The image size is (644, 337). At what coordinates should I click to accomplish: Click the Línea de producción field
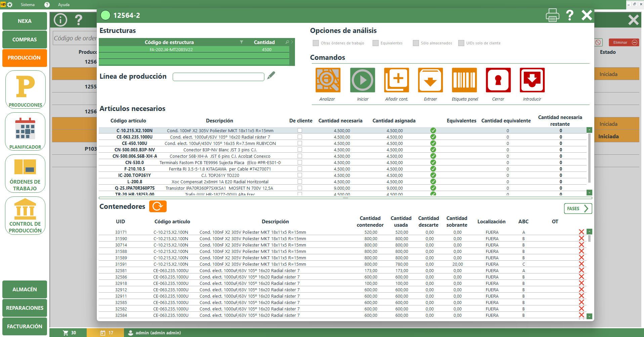218,77
